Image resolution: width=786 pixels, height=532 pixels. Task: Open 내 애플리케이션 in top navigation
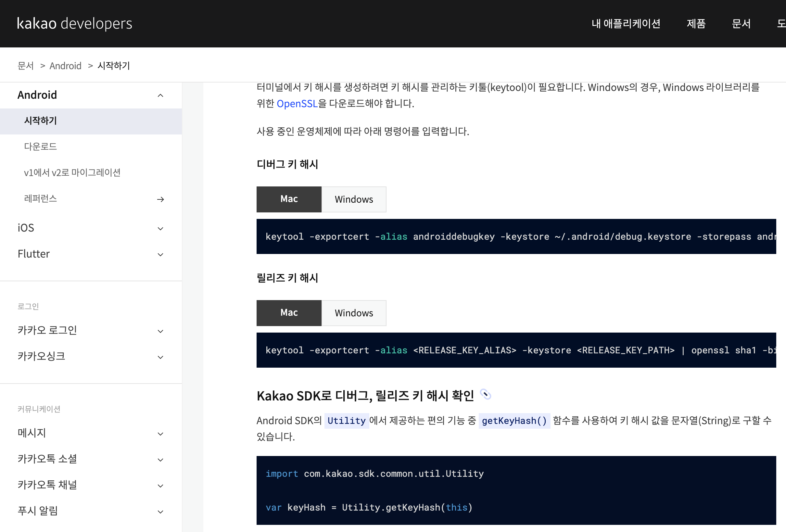coord(625,23)
